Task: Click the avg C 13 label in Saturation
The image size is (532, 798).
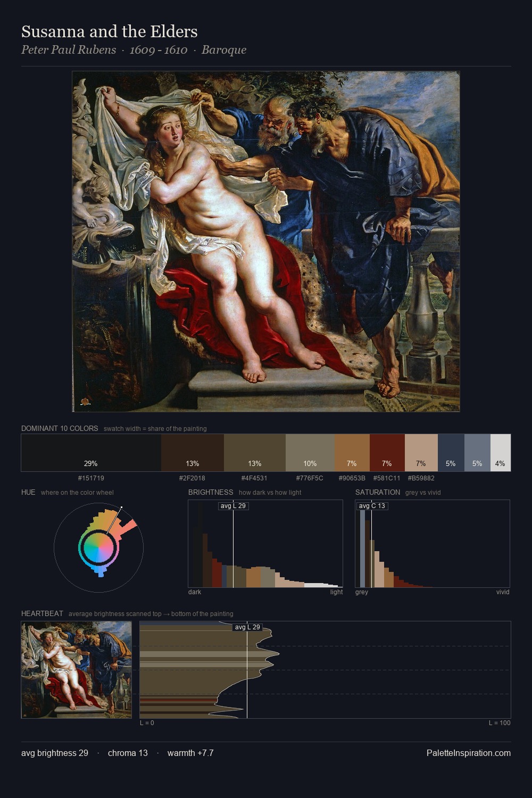Action: (x=372, y=506)
